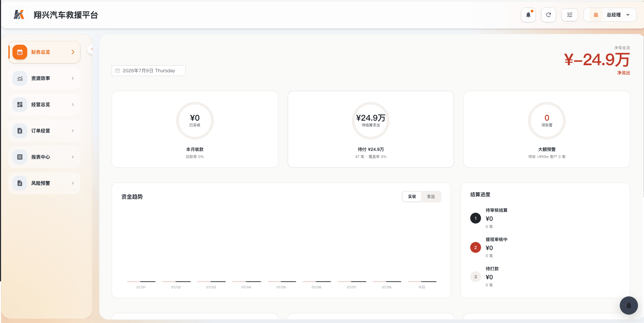Expand the 风险预警 menu chevron
This screenshot has width=644, height=323.
[x=73, y=183]
